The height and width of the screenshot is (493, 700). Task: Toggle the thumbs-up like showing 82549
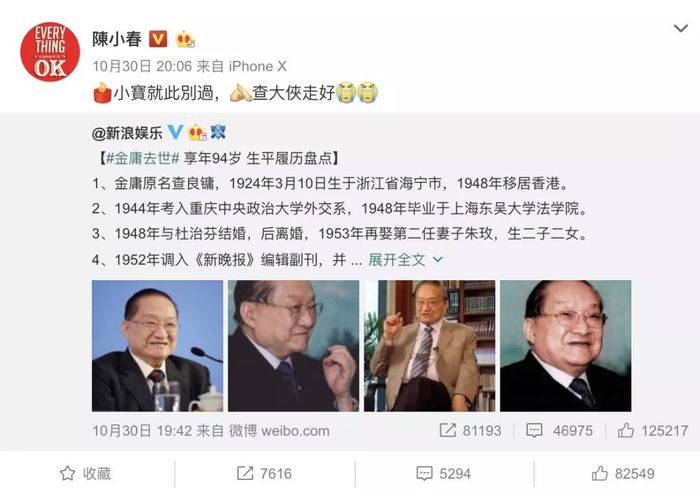pyautogui.click(x=623, y=473)
